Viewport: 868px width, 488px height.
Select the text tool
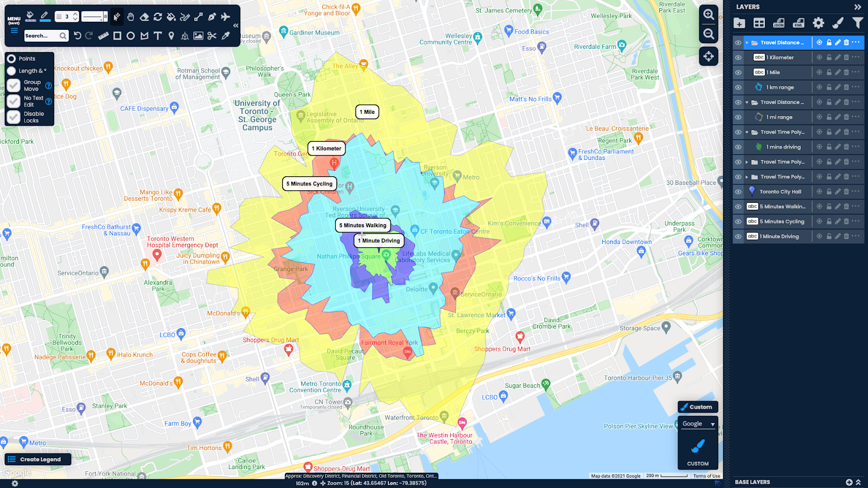tap(158, 36)
